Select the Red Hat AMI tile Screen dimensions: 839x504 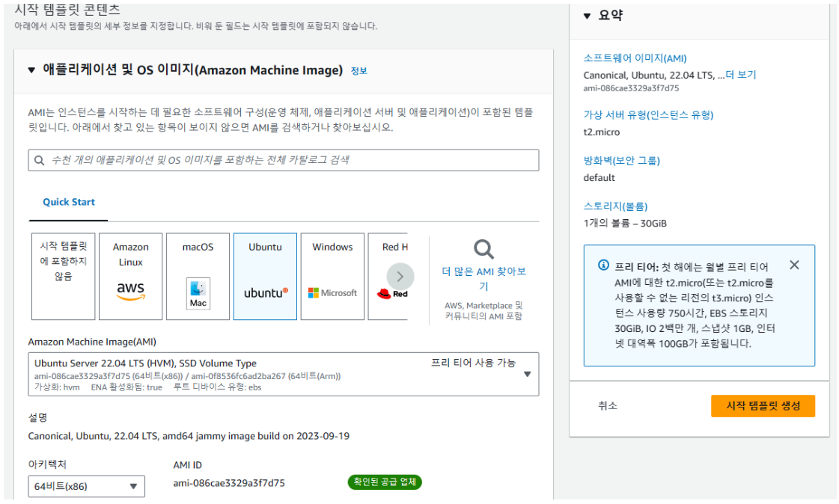388,277
